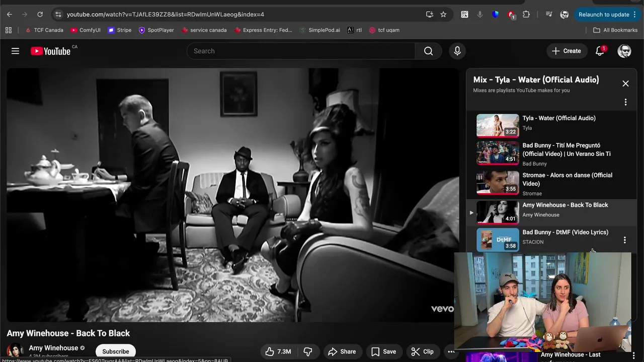Subscribe to Amy Winehouse
Viewport: 644px width, 362px height.
[x=116, y=351]
